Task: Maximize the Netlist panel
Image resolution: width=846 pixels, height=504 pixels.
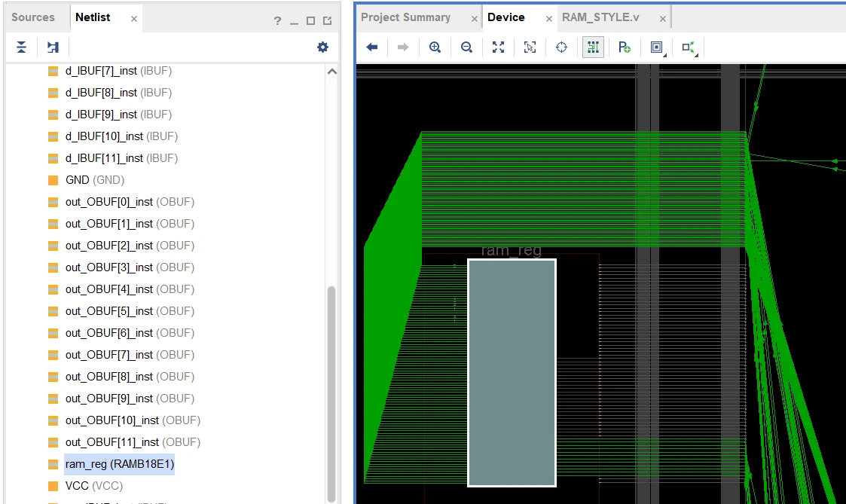Action: point(311,21)
